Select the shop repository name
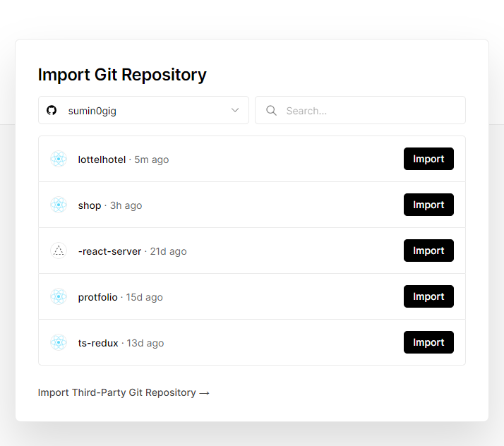 90,205
